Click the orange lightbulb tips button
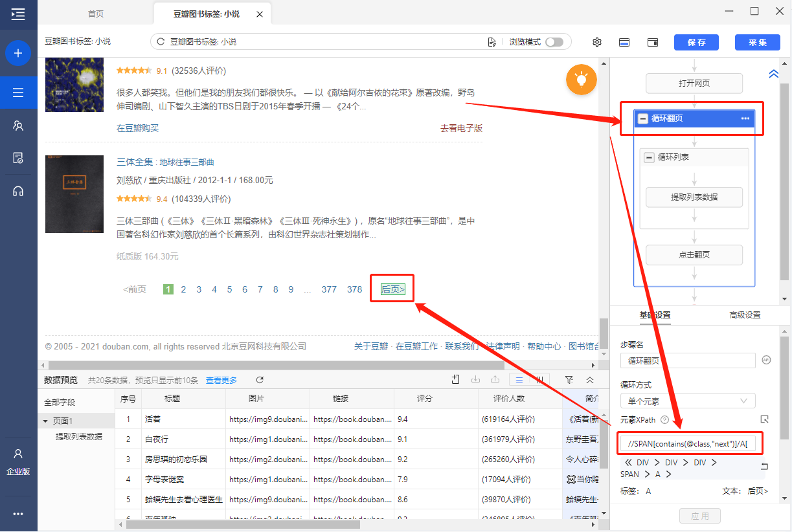 tap(582, 79)
